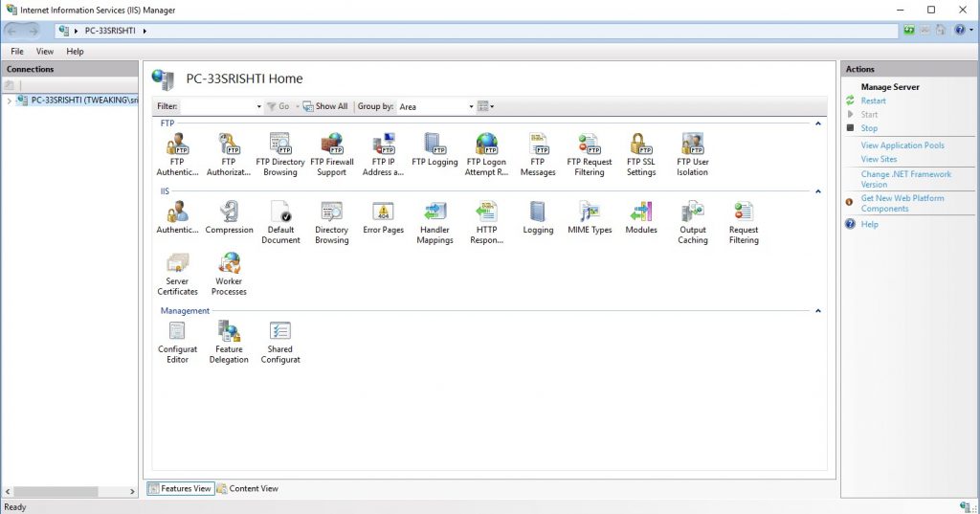Open FTP Request Filtering feature
The width and height of the screenshot is (980, 514).
[x=590, y=154]
